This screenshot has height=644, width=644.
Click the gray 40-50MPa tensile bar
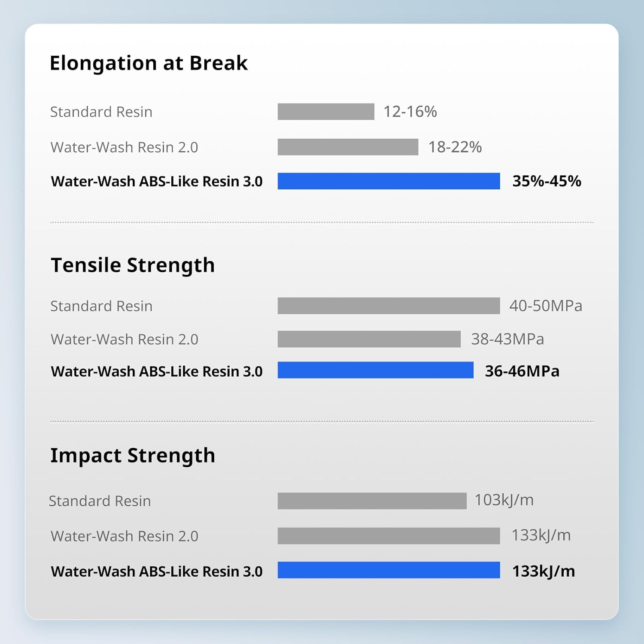(389, 306)
